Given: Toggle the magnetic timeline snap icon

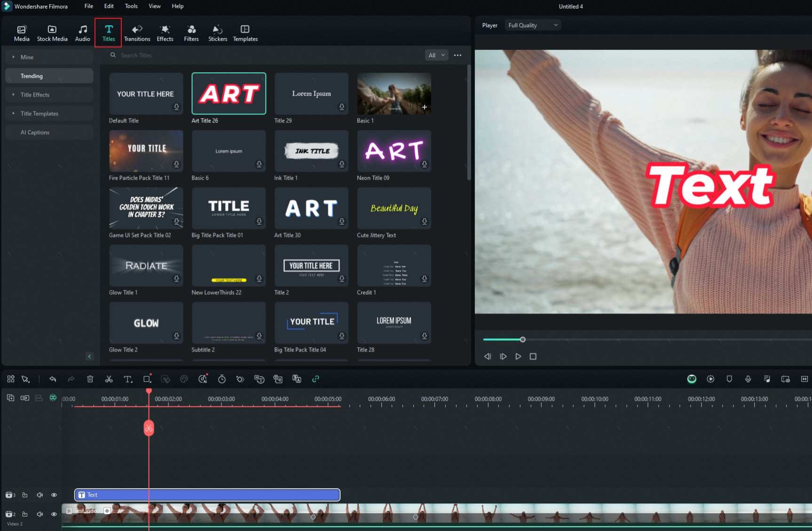Looking at the screenshot, I should (53, 398).
